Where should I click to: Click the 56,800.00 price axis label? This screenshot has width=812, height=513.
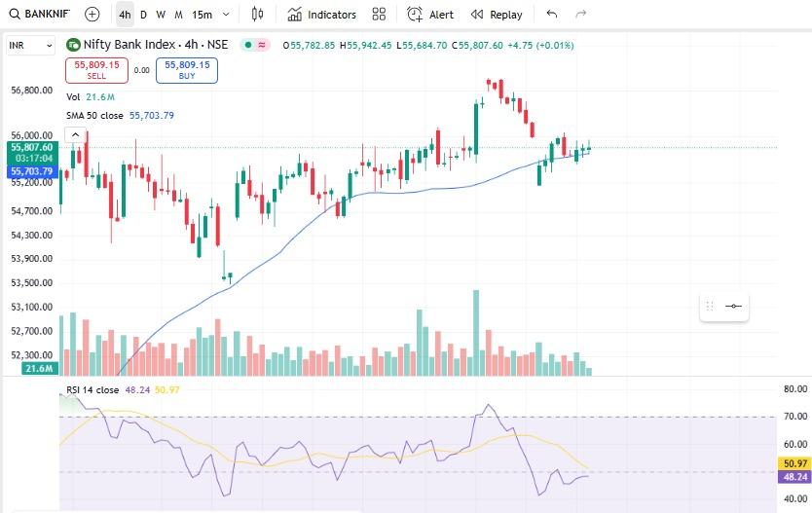(31, 91)
